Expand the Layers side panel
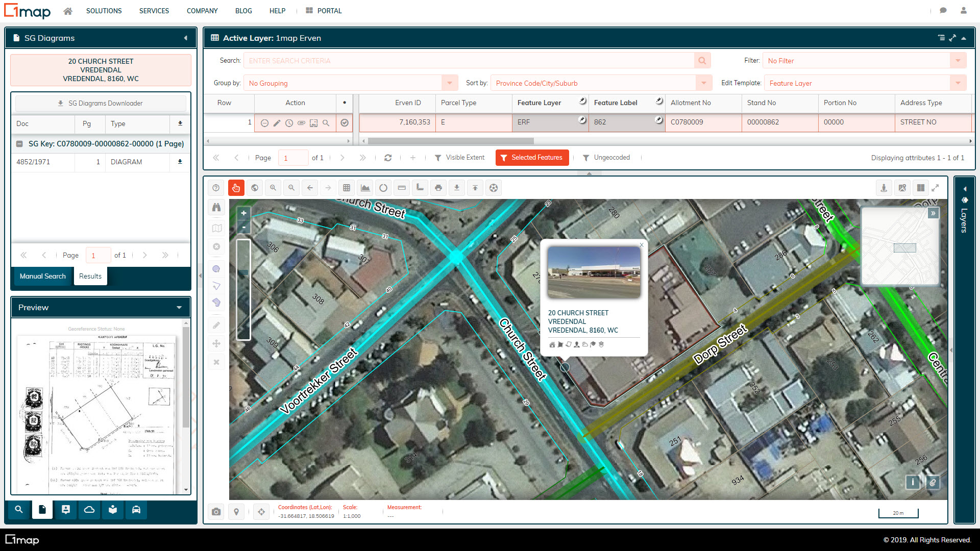The image size is (980, 551). [x=964, y=189]
